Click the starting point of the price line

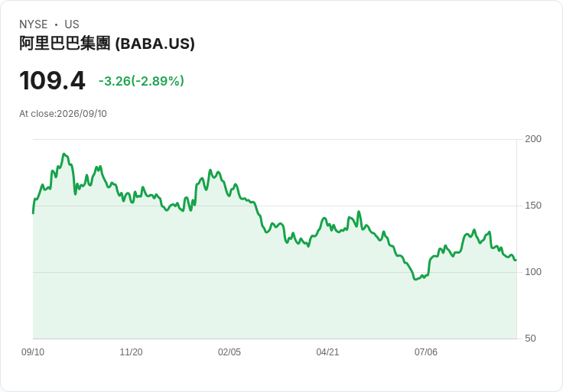pyautogui.click(x=34, y=213)
